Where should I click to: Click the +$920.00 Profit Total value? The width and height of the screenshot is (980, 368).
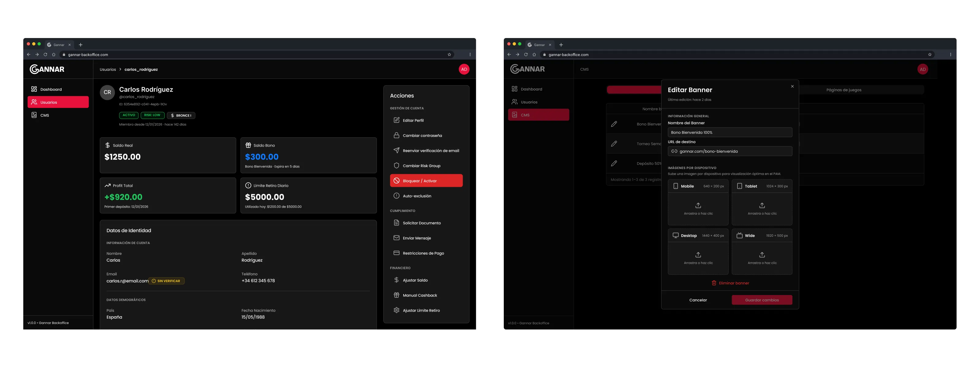click(123, 197)
